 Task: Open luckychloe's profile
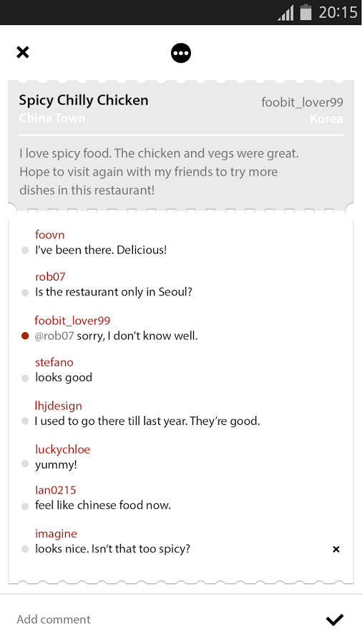(x=62, y=449)
